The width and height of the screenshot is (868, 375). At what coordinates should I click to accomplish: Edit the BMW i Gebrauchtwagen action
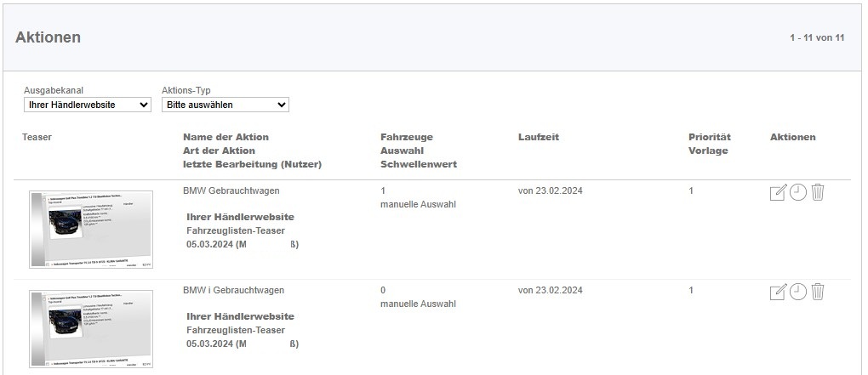tap(777, 293)
